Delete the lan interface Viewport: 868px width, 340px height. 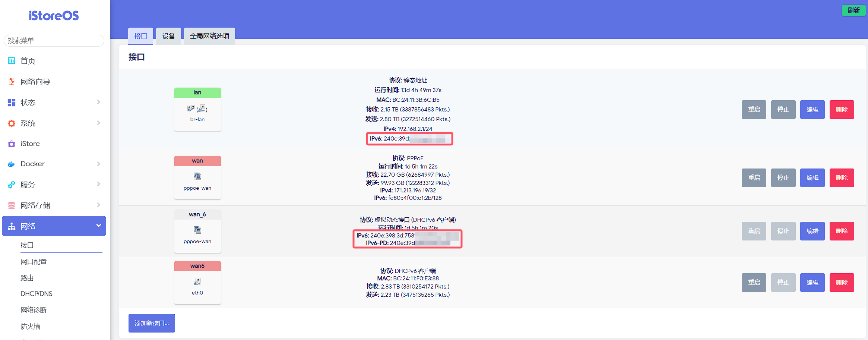click(x=842, y=110)
